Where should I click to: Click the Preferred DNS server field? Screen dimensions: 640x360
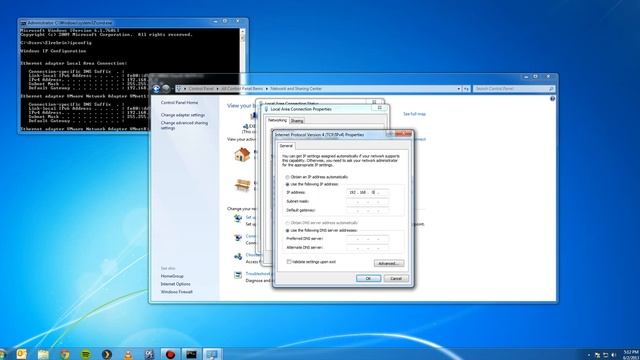367,238
